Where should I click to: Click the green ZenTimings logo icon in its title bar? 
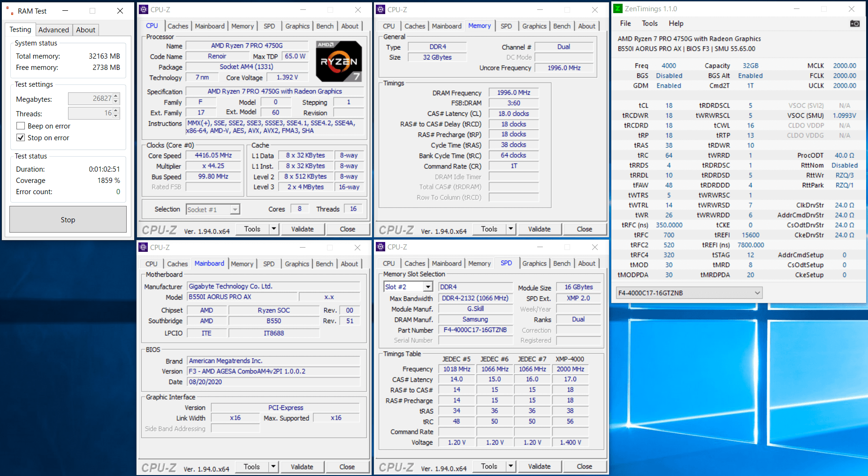pyautogui.click(x=618, y=8)
